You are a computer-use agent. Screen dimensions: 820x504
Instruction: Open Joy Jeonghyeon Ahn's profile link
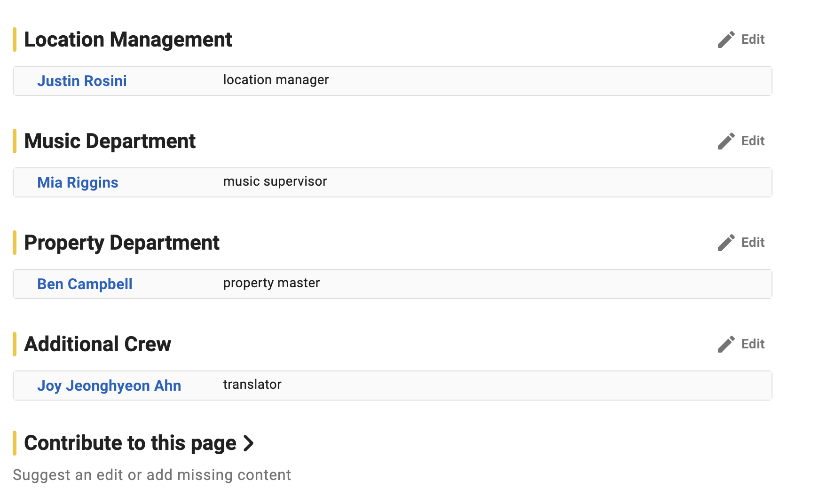click(x=109, y=386)
